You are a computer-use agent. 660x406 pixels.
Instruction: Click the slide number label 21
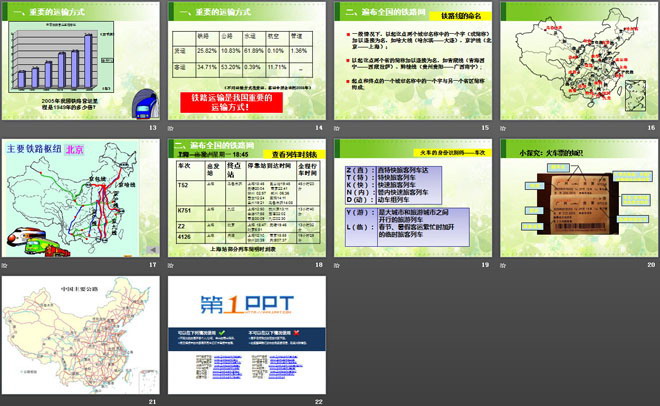[153, 402]
